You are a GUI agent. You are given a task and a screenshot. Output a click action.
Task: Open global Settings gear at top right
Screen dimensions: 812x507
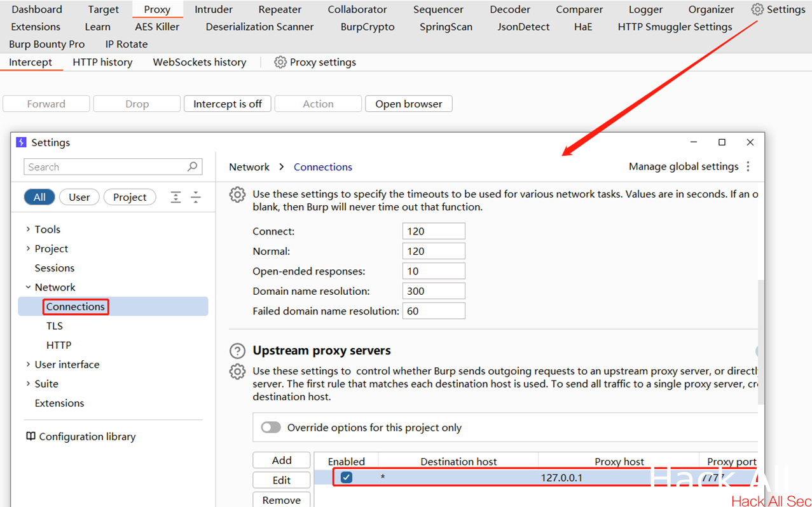point(757,10)
